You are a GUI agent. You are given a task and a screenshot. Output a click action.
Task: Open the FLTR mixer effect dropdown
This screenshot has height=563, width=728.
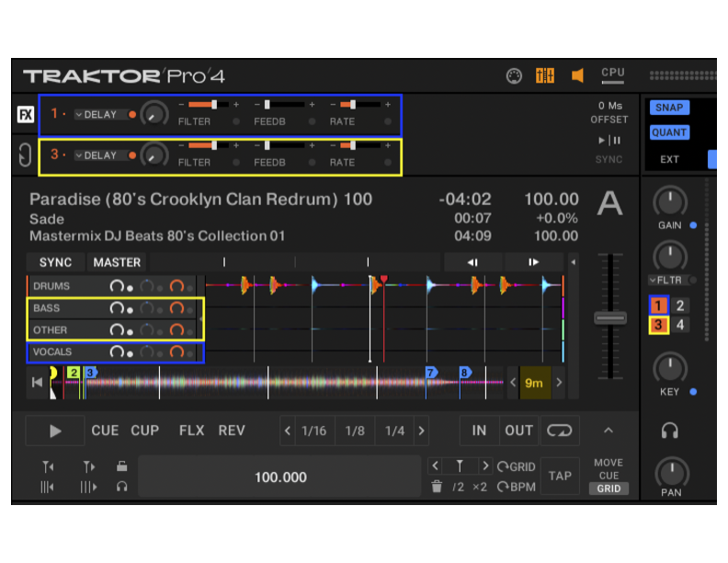(666, 280)
